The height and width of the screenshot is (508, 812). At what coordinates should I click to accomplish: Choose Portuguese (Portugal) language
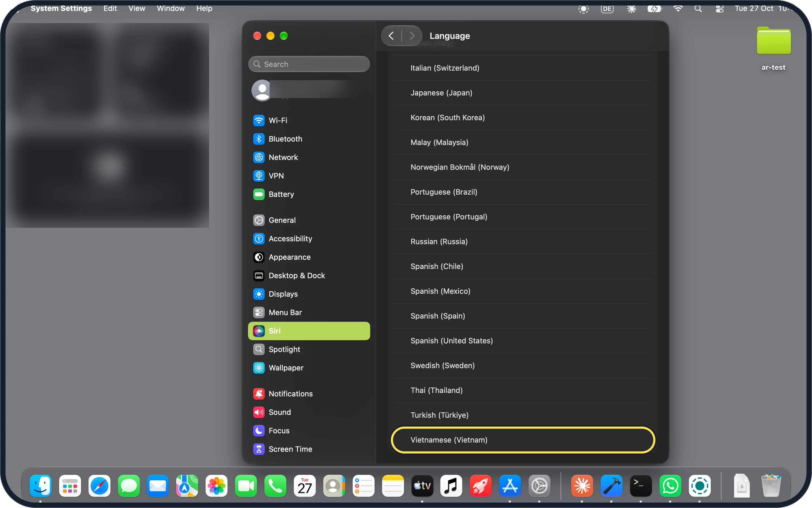point(522,217)
